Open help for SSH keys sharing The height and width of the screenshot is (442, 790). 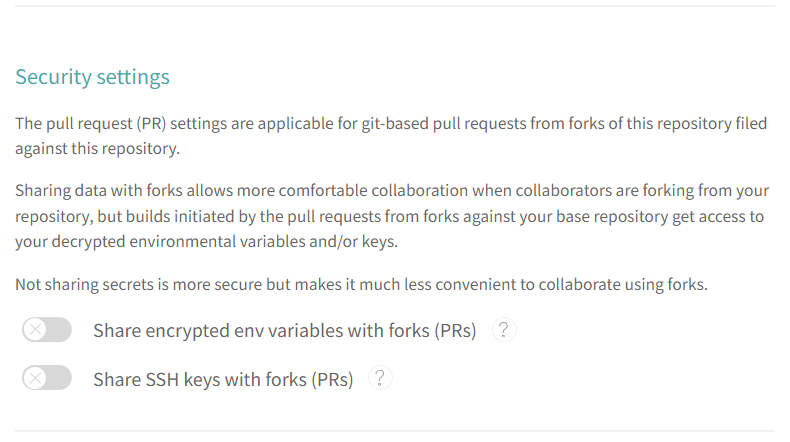coord(380,378)
